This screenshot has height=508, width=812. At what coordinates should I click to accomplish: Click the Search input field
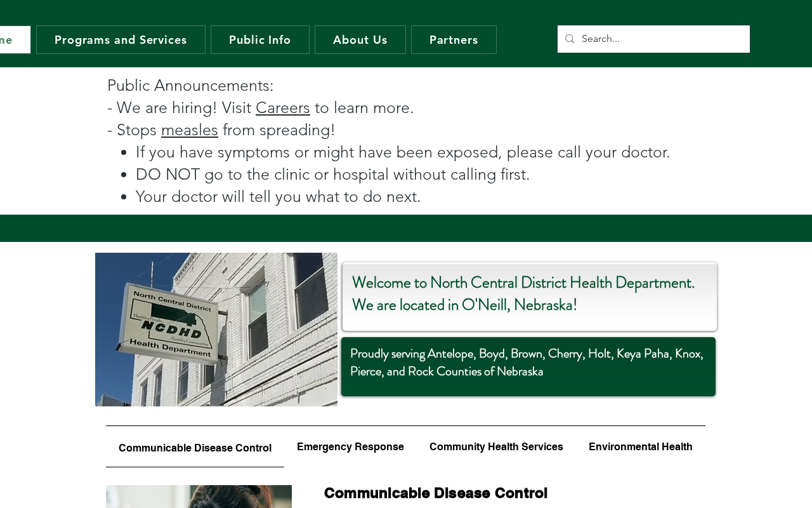pyautogui.click(x=662, y=39)
